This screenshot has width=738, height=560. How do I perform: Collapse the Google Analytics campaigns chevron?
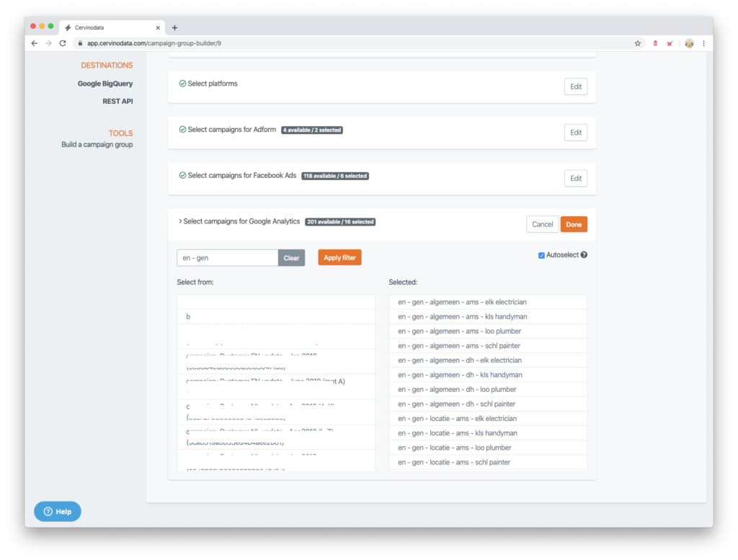pos(179,221)
